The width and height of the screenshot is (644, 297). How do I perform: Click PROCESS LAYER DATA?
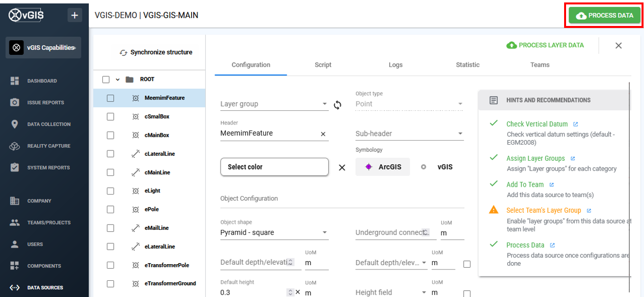pos(545,45)
